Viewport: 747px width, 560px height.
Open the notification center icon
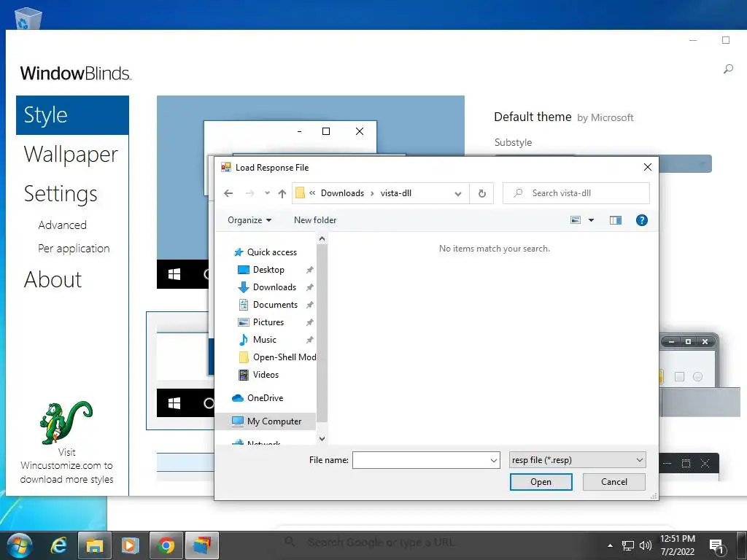(x=716, y=547)
